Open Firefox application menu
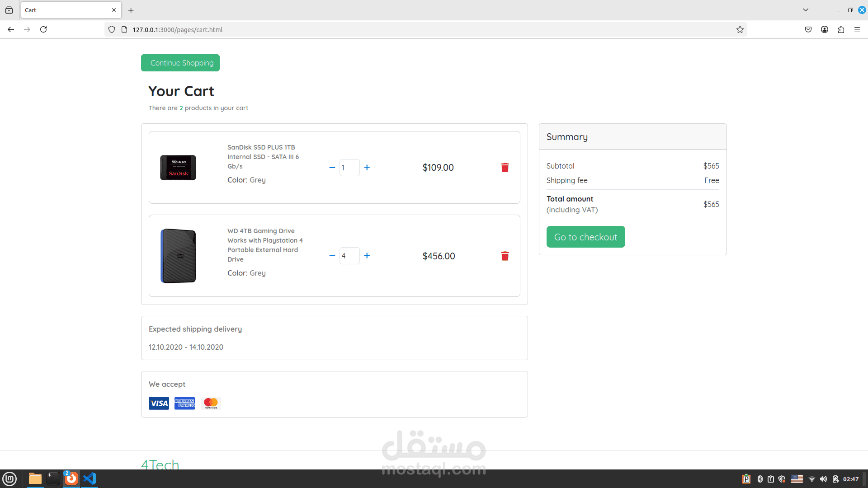Viewport: 868px width, 488px height. tap(857, 29)
